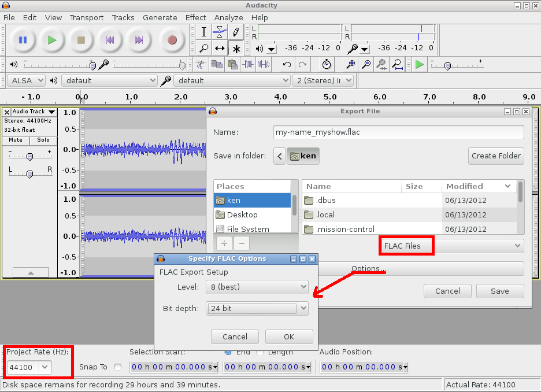Open the Transport menu

[86, 17]
